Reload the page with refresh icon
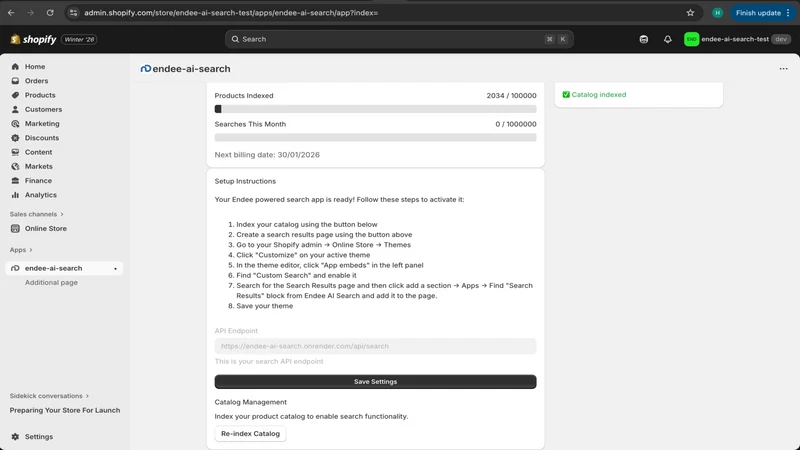The height and width of the screenshot is (450, 800). point(50,13)
